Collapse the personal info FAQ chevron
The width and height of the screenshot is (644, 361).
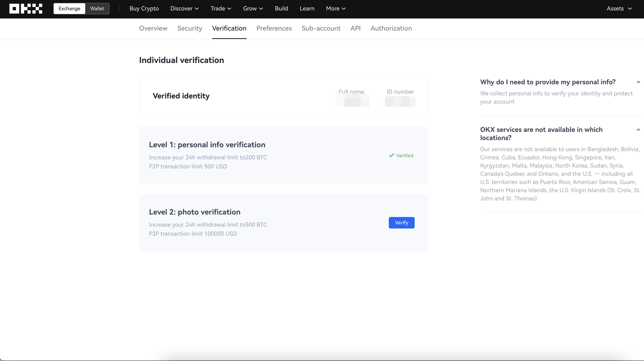[638, 82]
